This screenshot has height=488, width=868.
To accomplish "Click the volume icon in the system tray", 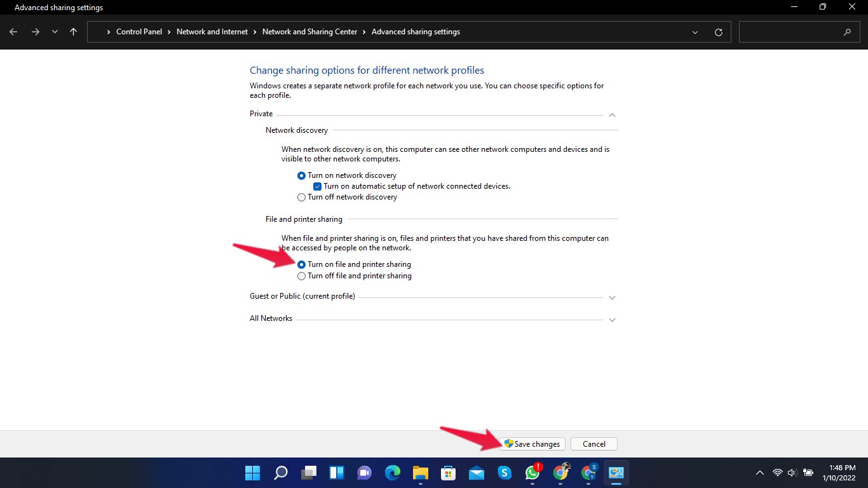I will click(x=792, y=473).
